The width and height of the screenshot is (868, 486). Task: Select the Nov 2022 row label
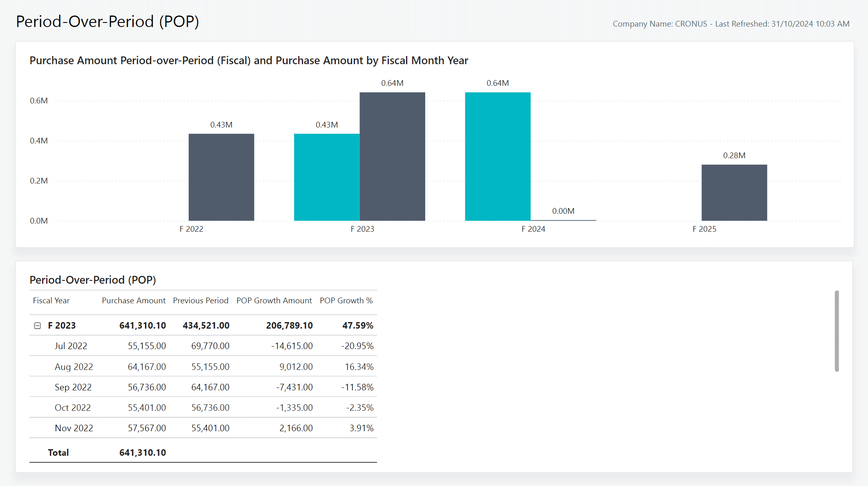coord(74,428)
